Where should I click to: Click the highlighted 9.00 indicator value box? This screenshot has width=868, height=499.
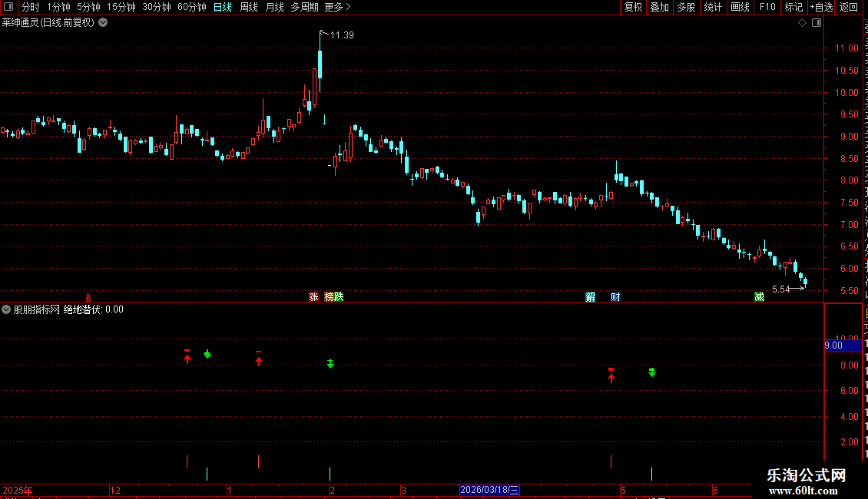click(x=843, y=345)
